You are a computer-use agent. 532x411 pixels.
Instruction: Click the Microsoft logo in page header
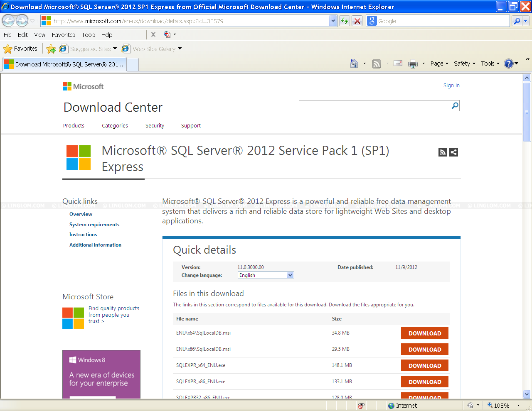coord(83,86)
